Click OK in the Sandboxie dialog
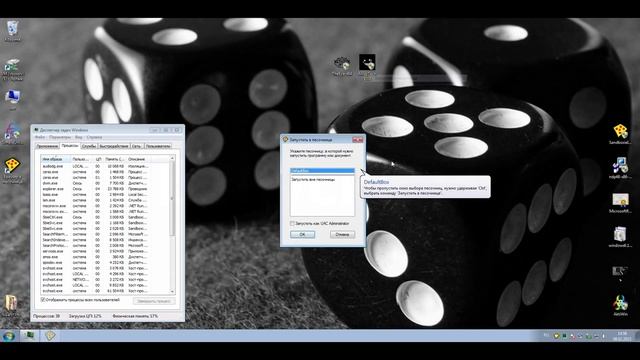The width and height of the screenshot is (640, 360). pos(302,235)
